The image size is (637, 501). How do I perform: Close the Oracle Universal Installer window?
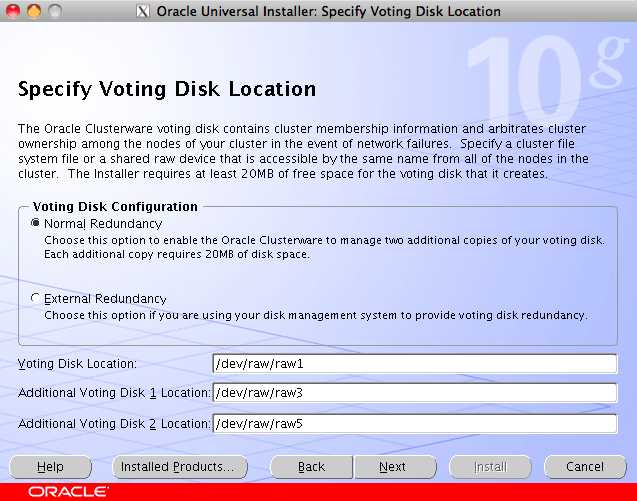[x=14, y=12]
